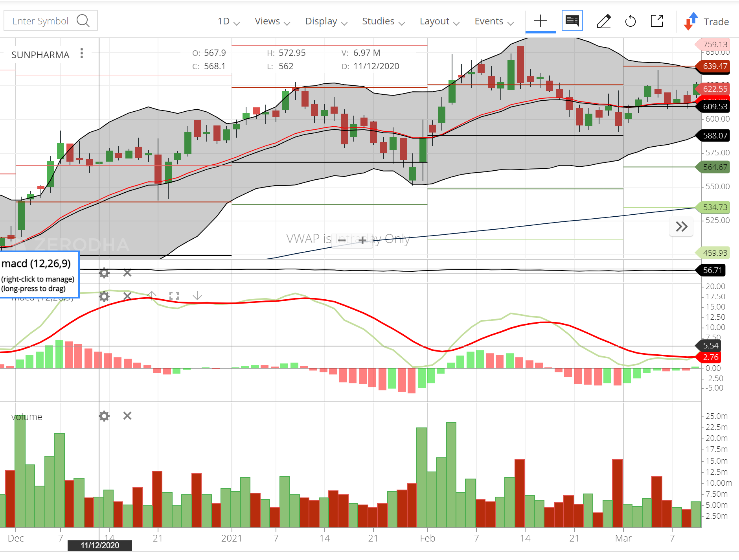Toggle the crosshair plus tool
Screen dimensions: 739x560
pyautogui.click(x=540, y=21)
